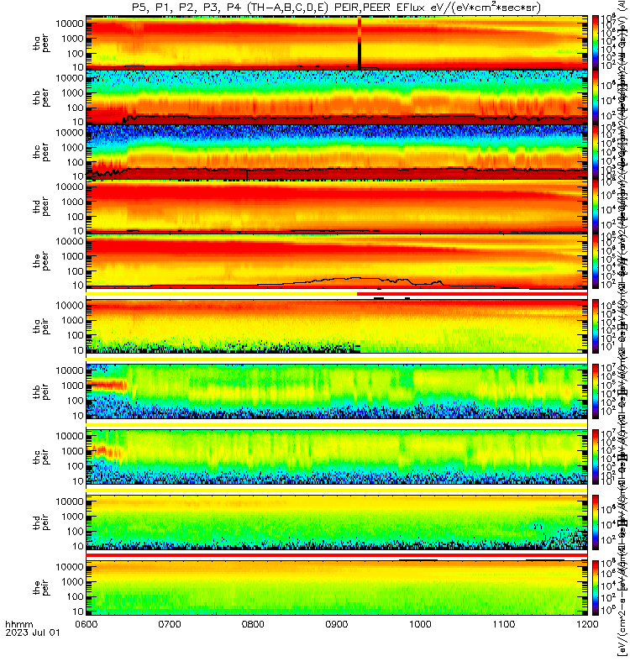Select the 'the peer' panel label

pos(41,261)
